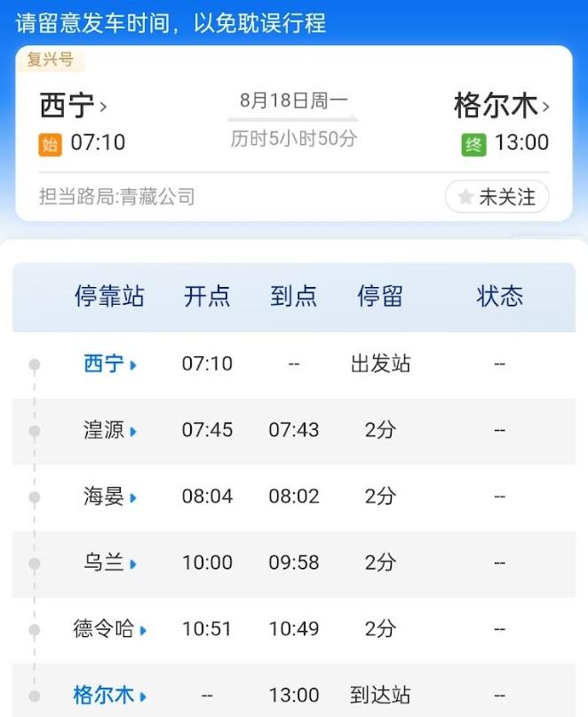This screenshot has width=588, height=717.
Task: Open the 格尔木 station link in the stop list
Action: click(103, 695)
